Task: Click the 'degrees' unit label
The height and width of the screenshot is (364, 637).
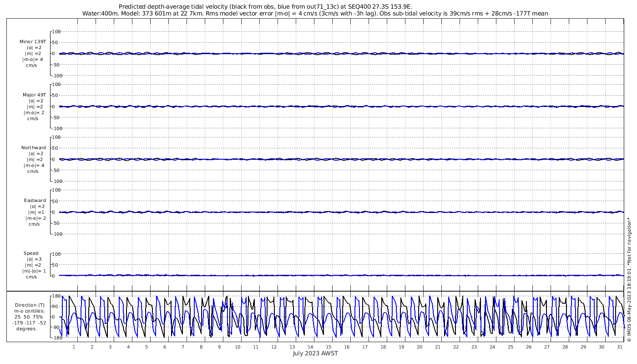Action: [x=25, y=329]
